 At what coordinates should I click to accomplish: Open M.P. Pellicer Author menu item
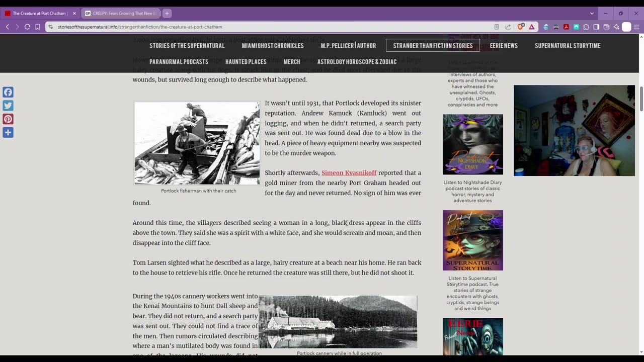coord(348,46)
